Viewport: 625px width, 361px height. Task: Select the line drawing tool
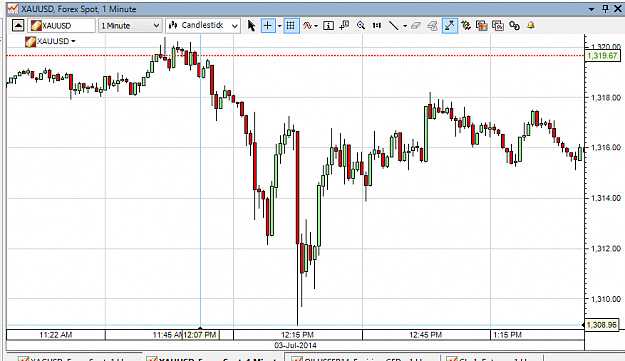[393, 26]
